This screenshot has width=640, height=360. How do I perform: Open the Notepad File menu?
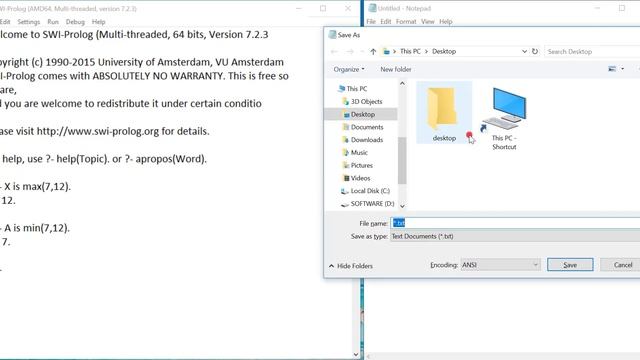[371, 22]
